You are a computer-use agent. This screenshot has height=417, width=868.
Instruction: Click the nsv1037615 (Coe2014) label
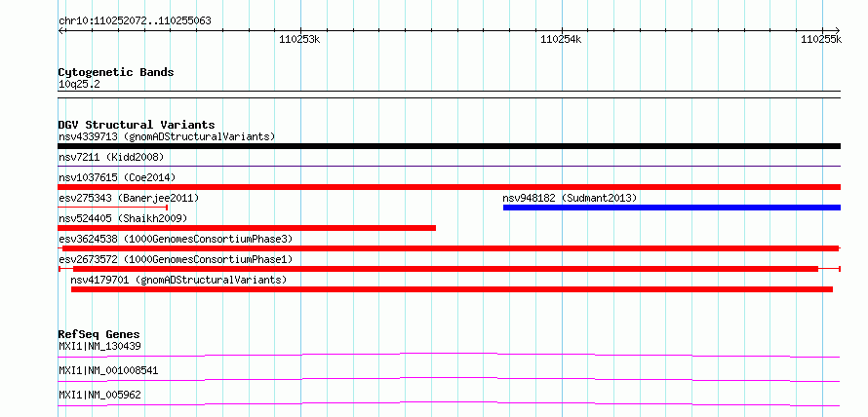[117, 177]
